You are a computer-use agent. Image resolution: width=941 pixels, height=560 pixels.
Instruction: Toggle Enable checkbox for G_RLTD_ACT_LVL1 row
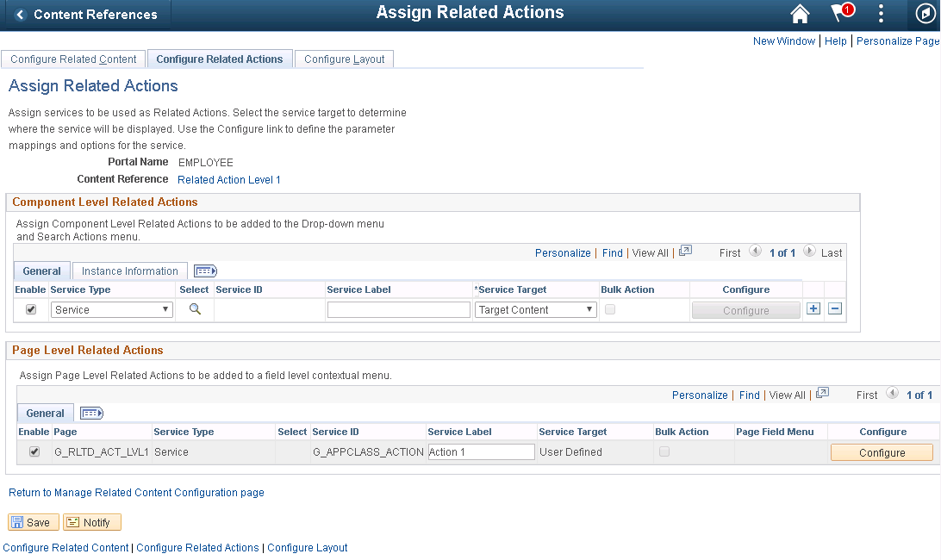click(x=34, y=451)
